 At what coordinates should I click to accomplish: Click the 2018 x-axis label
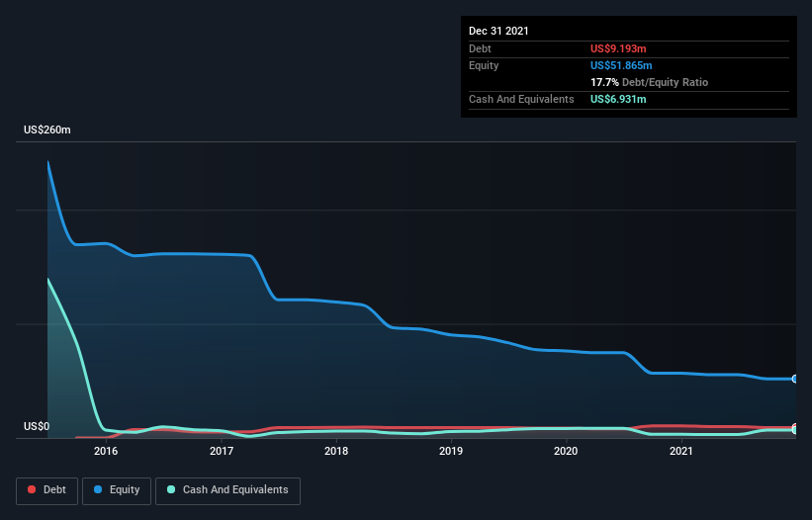(x=336, y=451)
